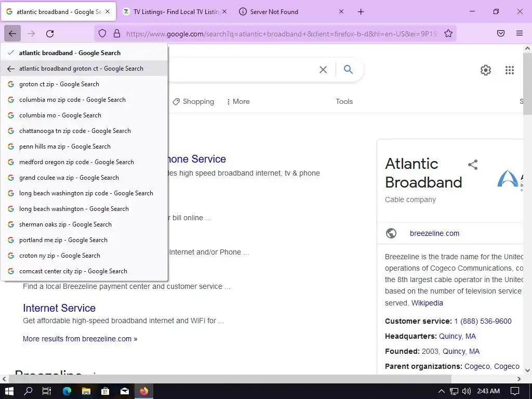Select history entry groton ct zip

(x=84, y=84)
